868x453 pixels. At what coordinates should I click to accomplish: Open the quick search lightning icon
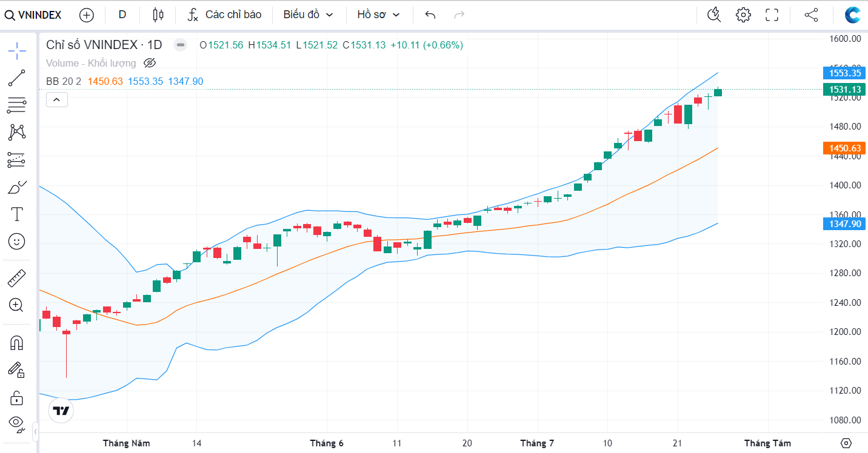click(715, 15)
